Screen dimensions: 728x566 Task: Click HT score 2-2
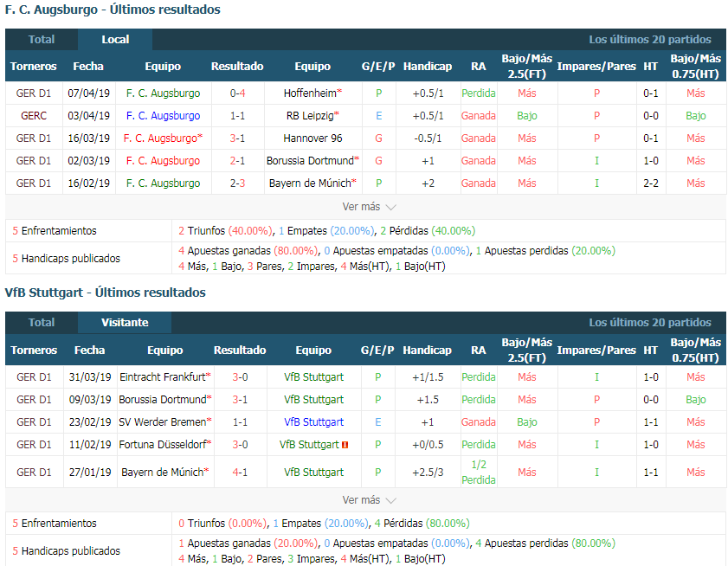pos(650,183)
